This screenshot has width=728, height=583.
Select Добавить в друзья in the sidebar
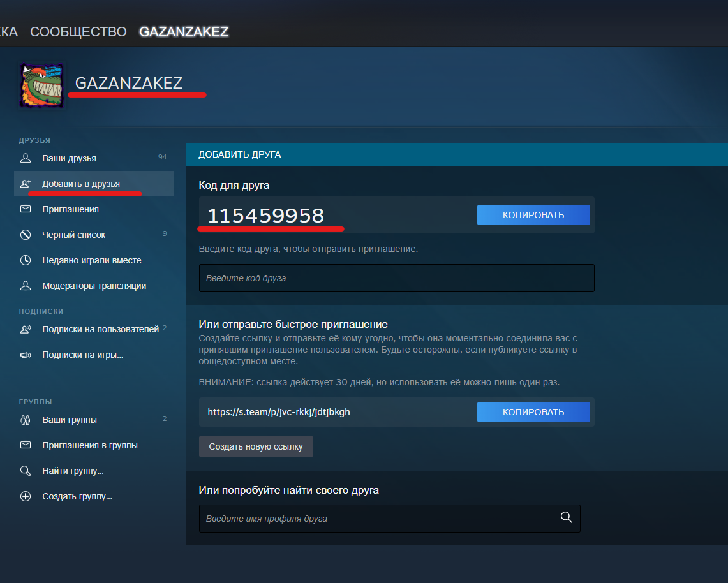point(94,184)
